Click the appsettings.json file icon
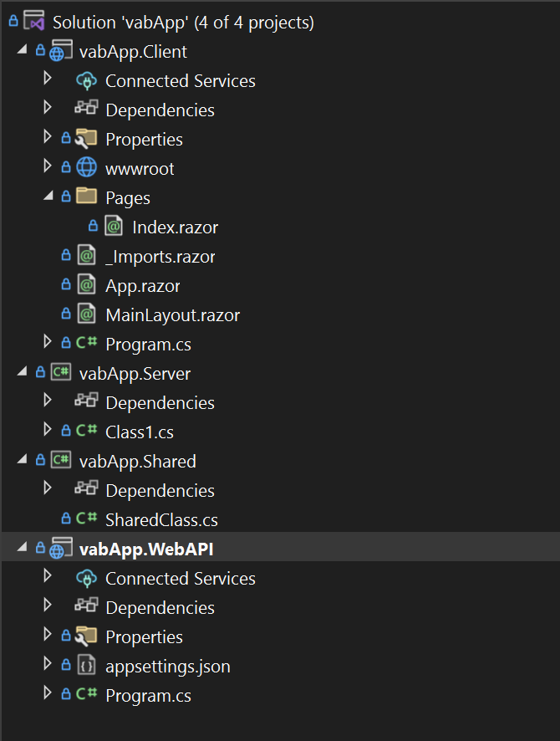This screenshot has height=741, width=560. 86,666
